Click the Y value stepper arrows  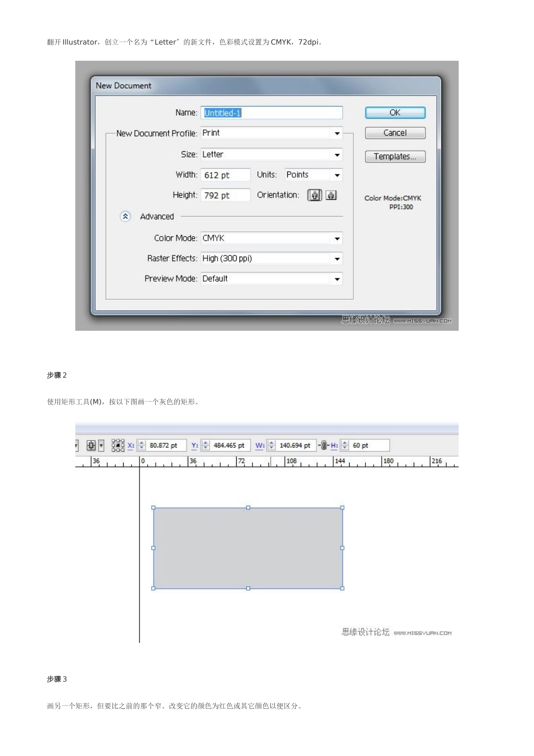(x=205, y=445)
